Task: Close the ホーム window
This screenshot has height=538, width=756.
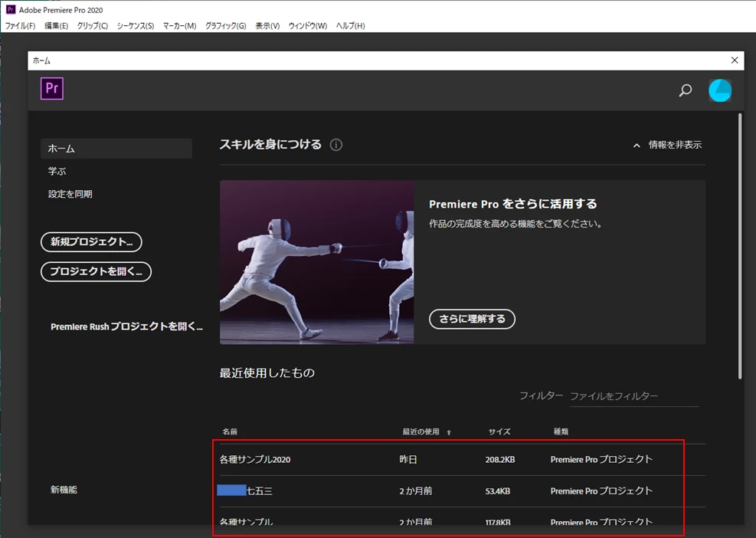Action: (735, 61)
